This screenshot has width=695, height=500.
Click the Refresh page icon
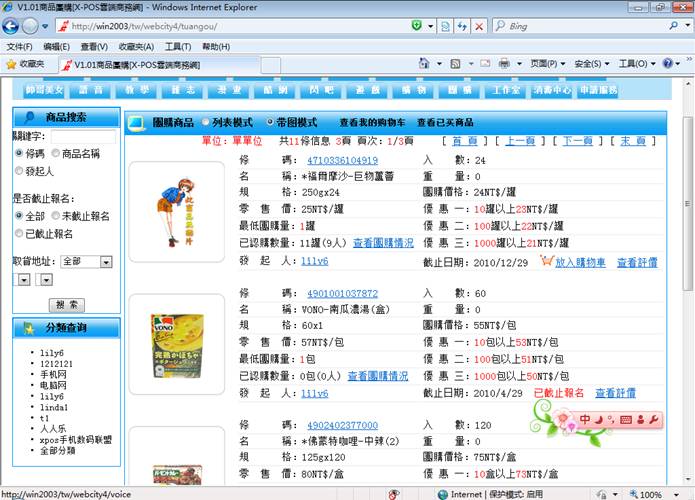click(461, 26)
